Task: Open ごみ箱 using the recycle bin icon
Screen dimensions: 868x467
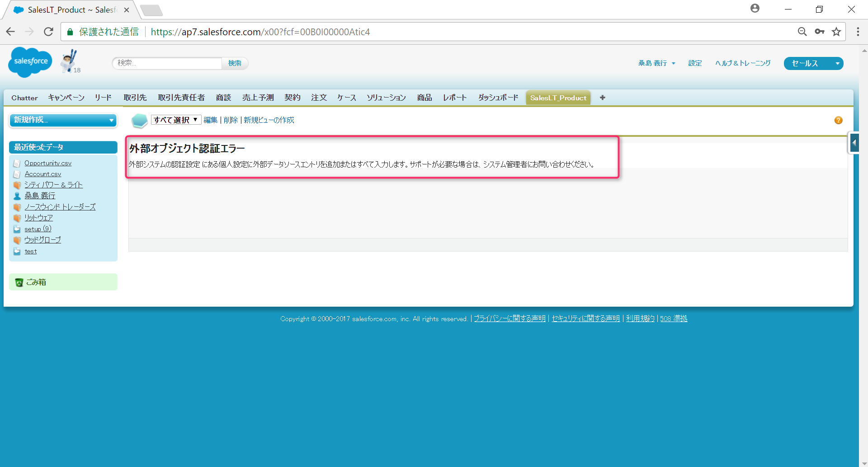Action: click(19, 281)
